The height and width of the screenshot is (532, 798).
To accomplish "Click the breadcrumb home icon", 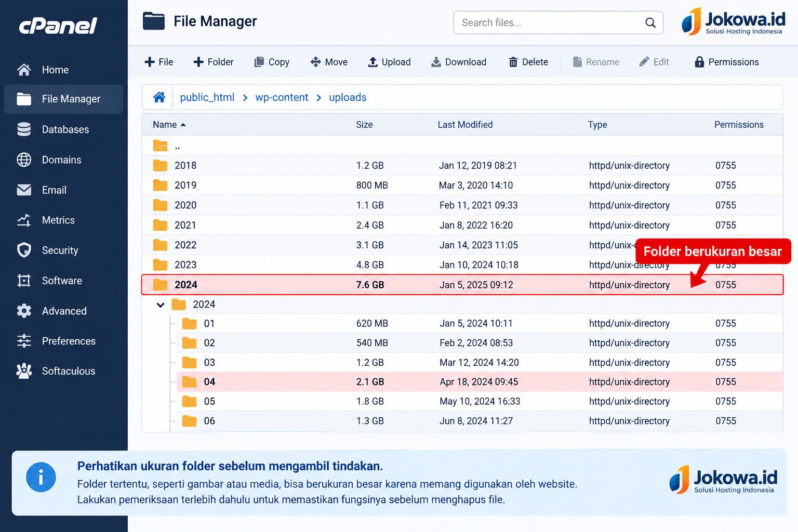I will 159,97.
